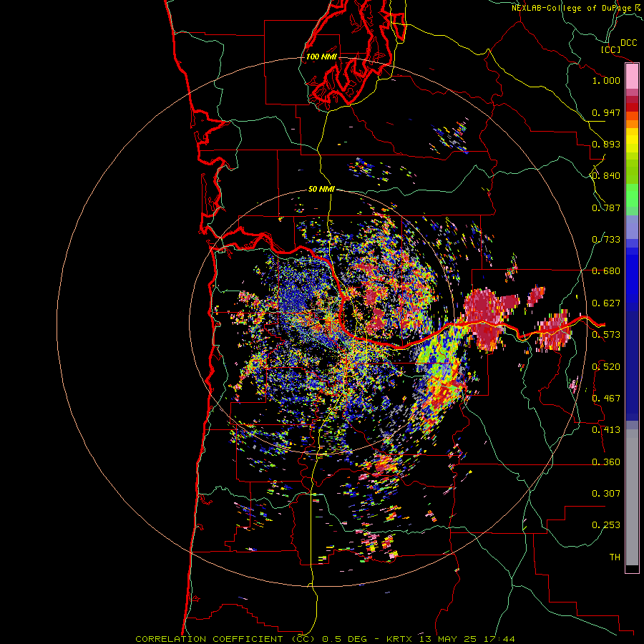This screenshot has width=644, height=644.
Task: Pick the bright green color bar segment
Action: point(632,195)
